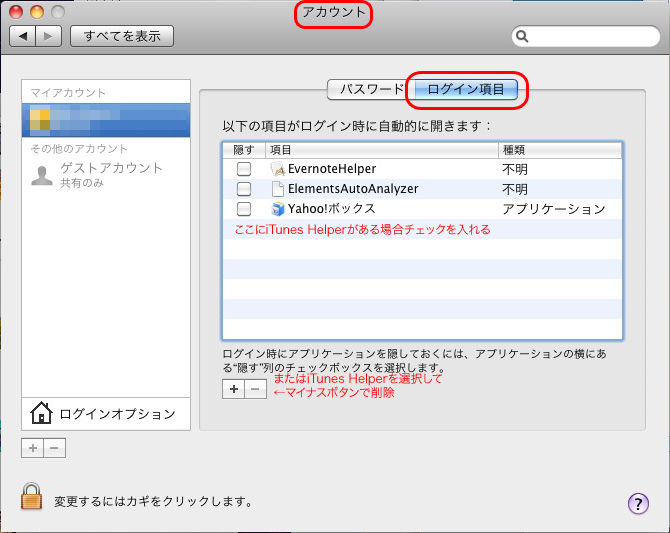Select the ElementsAutoAnalyzer login item
This screenshot has width=670, height=533.
422,189
